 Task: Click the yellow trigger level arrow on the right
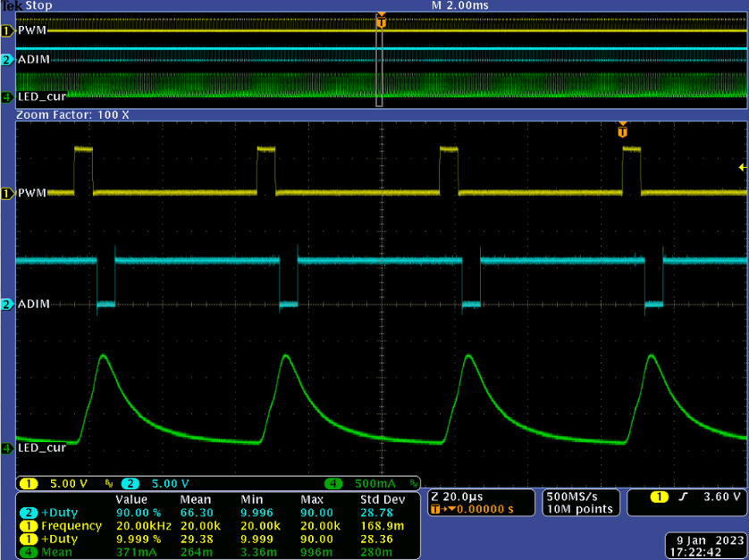[741, 167]
